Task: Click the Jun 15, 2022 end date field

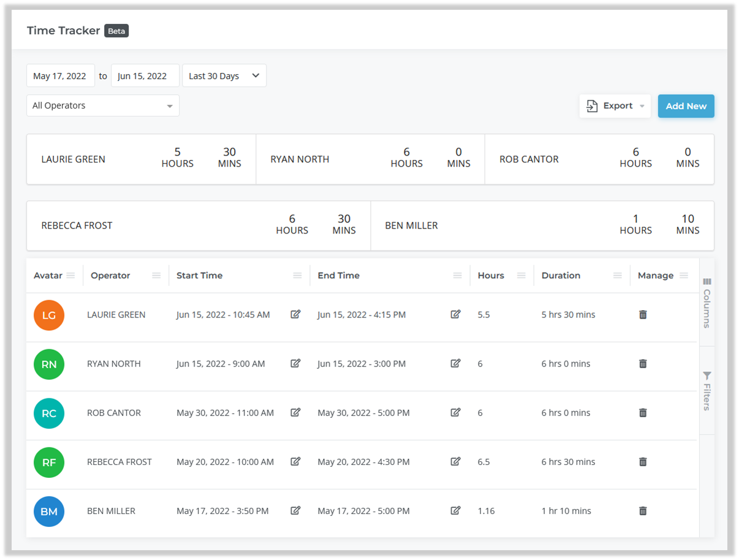Action: click(145, 76)
